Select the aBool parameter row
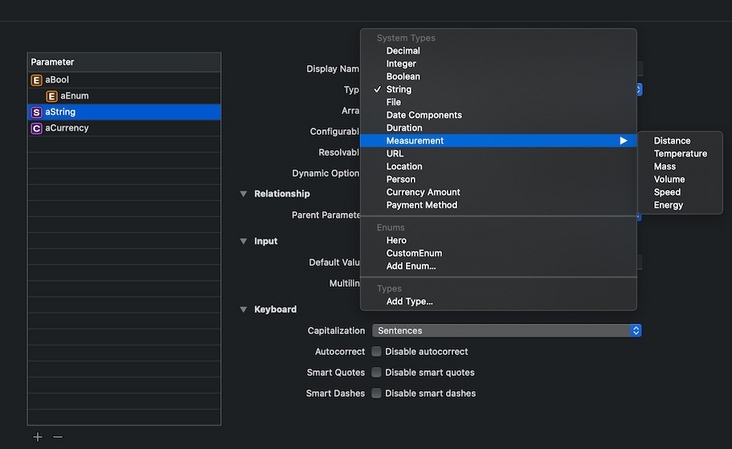This screenshot has width=732, height=449. pyautogui.click(x=124, y=80)
